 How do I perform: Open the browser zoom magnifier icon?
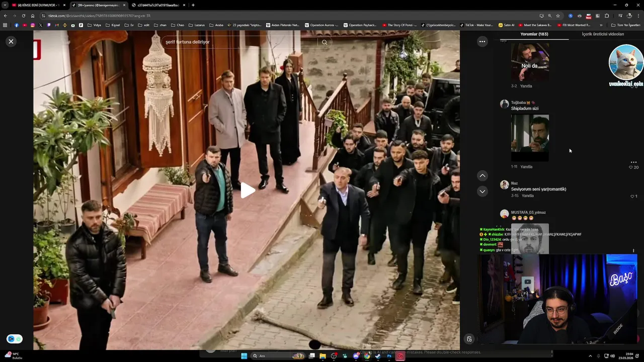(549, 16)
